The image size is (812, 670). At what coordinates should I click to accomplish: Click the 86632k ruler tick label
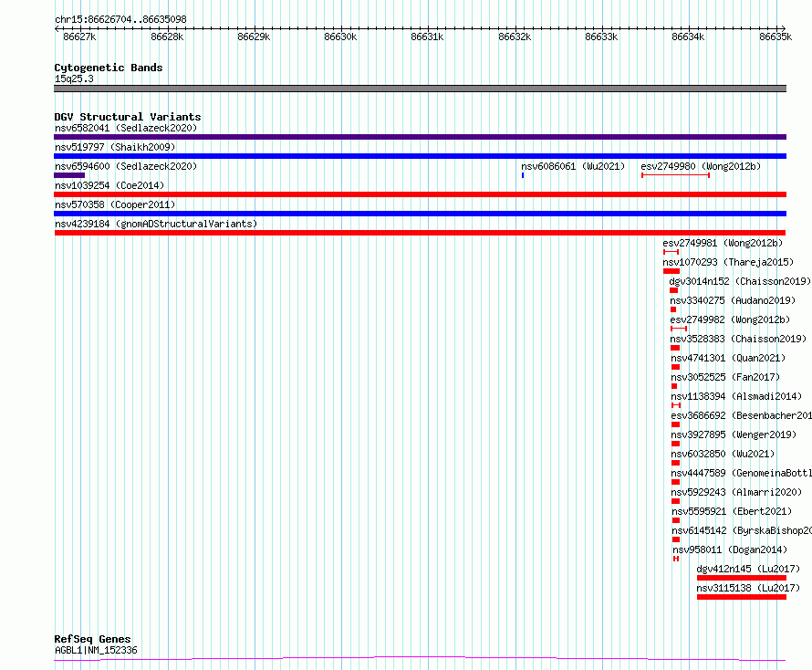pyautogui.click(x=515, y=37)
